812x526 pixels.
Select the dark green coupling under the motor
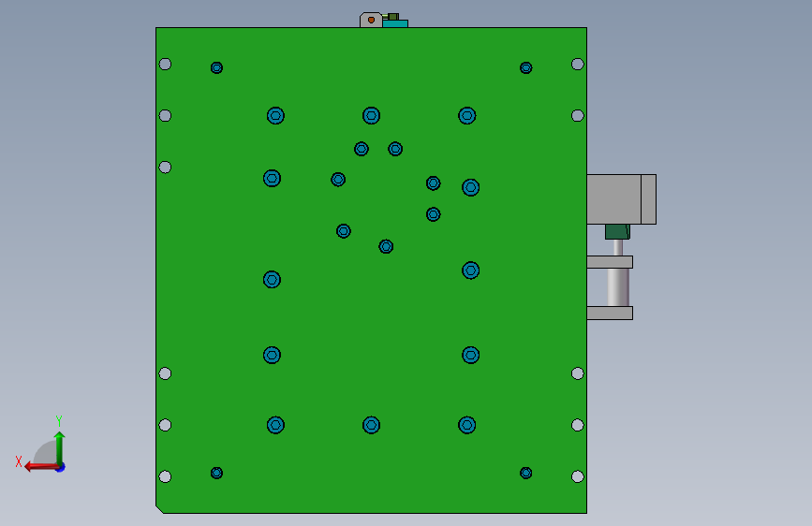[x=617, y=231]
